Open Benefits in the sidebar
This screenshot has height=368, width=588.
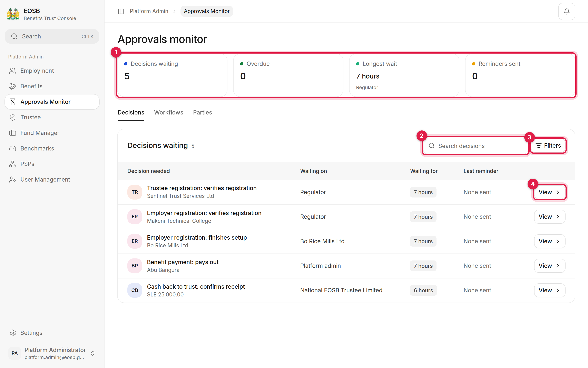click(x=52, y=86)
